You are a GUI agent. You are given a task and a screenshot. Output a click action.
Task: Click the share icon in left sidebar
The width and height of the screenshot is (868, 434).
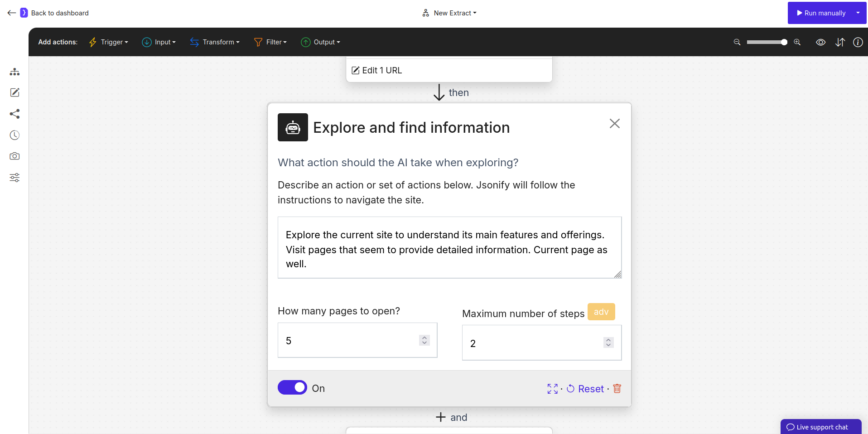click(x=14, y=114)
